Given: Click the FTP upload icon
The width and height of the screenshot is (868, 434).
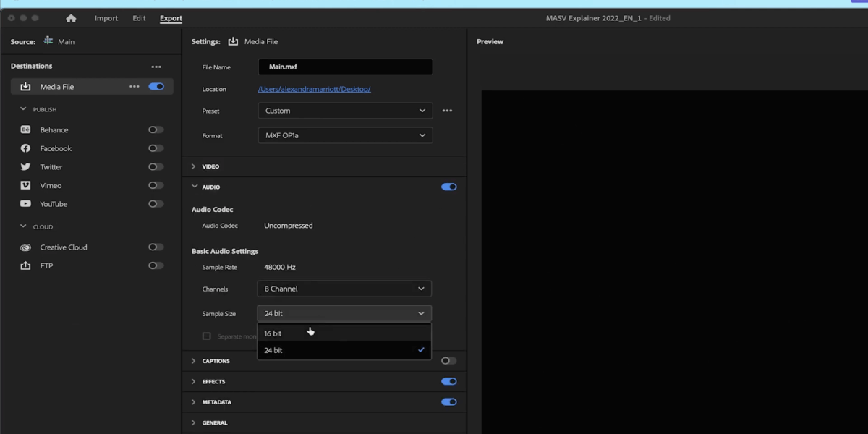Looking at the screenshot, I should [25, 266].
